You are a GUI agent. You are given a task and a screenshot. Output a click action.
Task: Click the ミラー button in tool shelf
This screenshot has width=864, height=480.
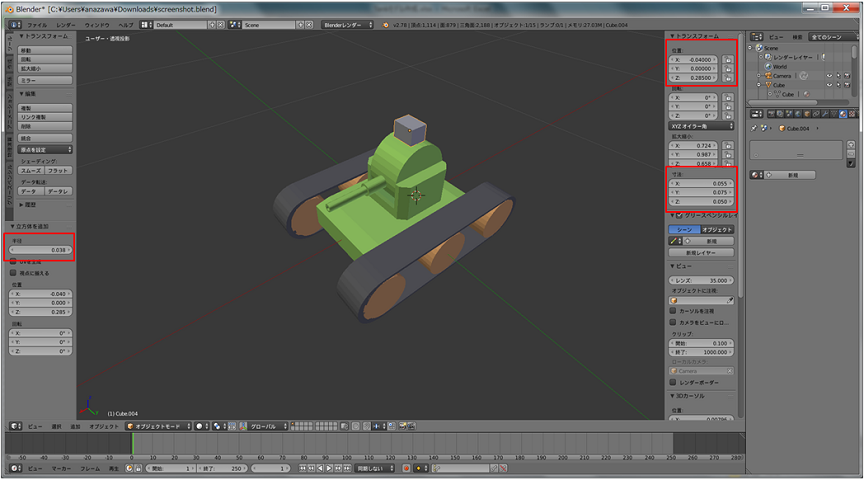coord(45,79)
